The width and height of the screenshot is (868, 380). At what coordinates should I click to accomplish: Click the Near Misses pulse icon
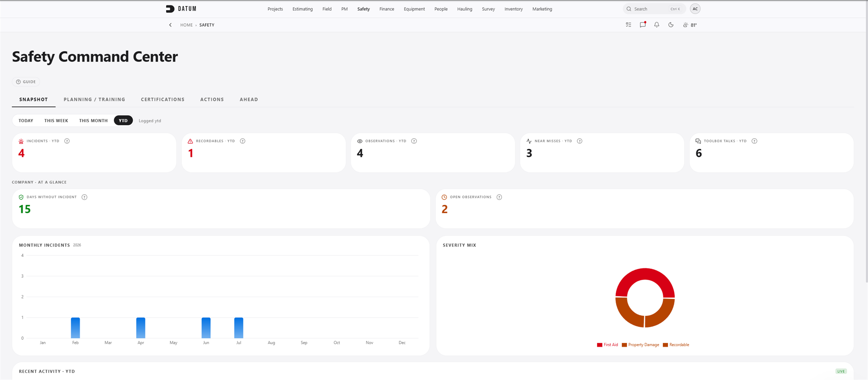click(529, 141)
